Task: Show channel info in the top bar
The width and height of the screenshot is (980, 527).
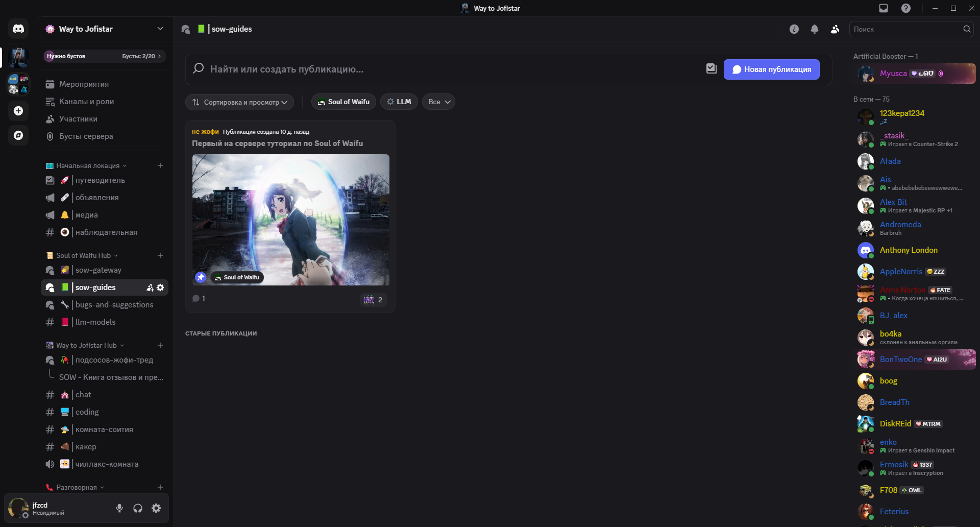Action: (794, 29)
